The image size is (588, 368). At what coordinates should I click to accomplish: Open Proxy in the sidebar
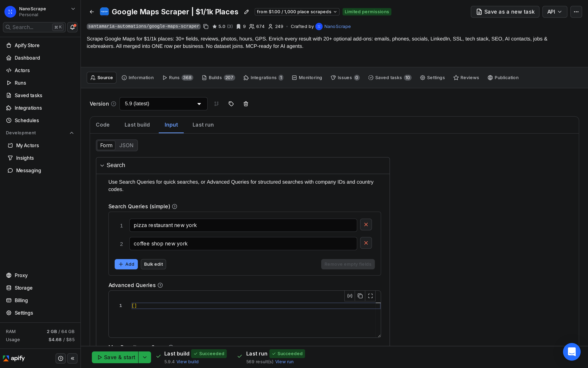(x=40, y=275)
